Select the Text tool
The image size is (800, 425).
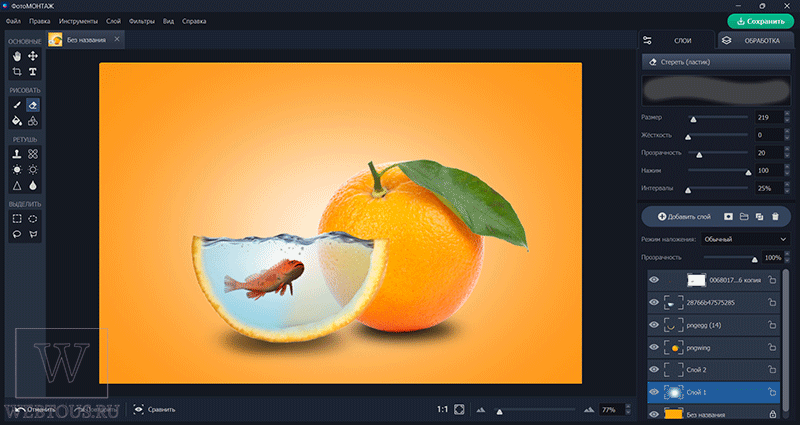33,71
